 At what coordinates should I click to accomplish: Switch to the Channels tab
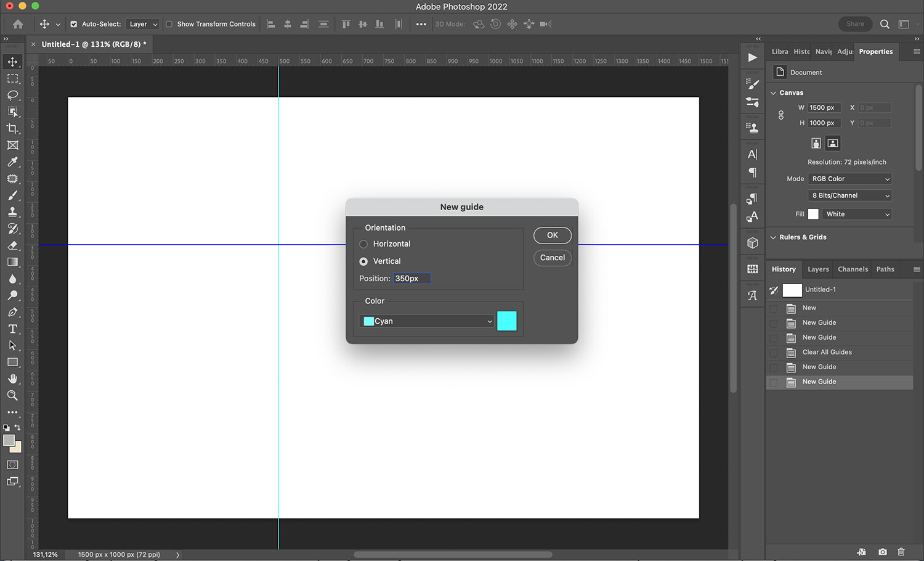853,269
